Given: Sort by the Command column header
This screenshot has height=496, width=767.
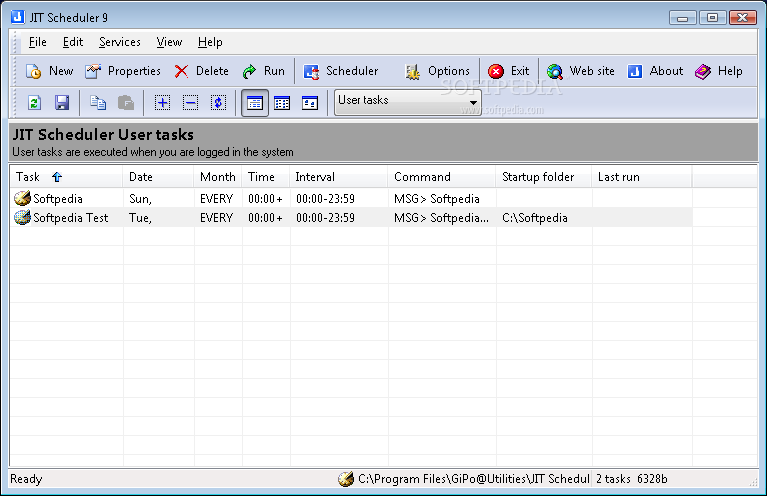Looking at the screenshot, I should pos(442,177).
